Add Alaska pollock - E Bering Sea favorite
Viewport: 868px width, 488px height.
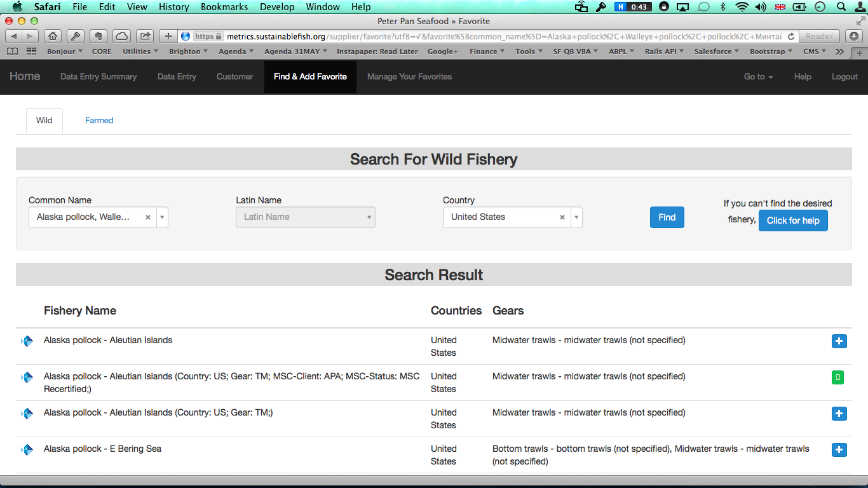tap(839, 450)
